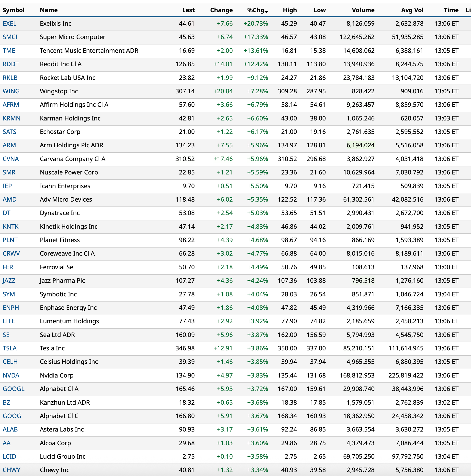471x476 pixels.
Task: Open the LCID stock link
Action: tap(9, 456)
